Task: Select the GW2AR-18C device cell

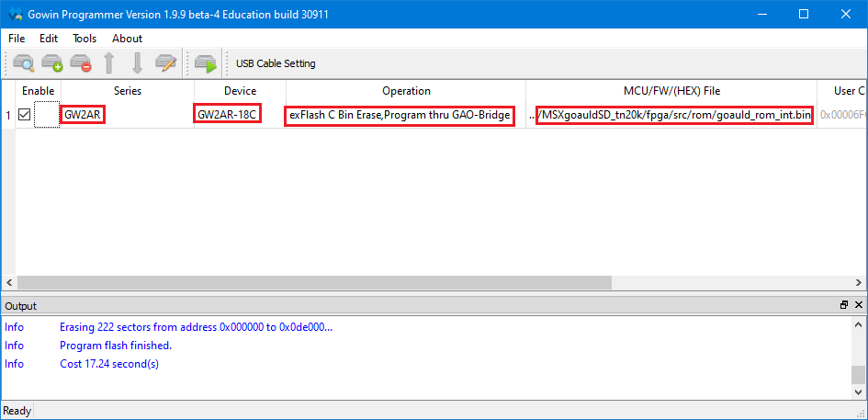Action: [x=241, y=115]
